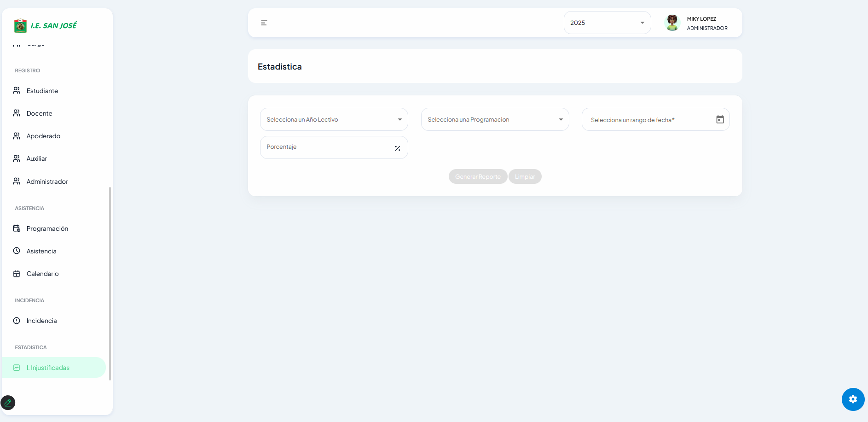The image size is (868, 422).
Task: Expand the Selecciona un Año Lectivo dropdown
Action: click(334, 120)
